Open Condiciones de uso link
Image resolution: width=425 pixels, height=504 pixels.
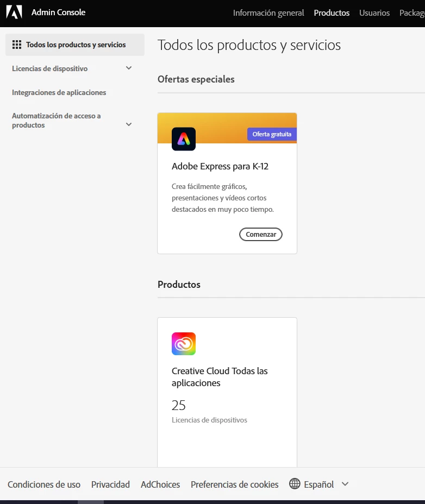click(x=44, y=484)
